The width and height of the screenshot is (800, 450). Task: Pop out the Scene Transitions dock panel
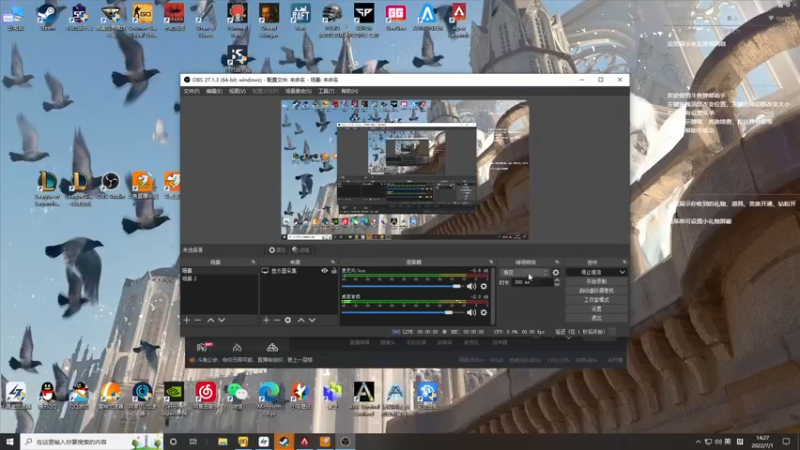557,262
